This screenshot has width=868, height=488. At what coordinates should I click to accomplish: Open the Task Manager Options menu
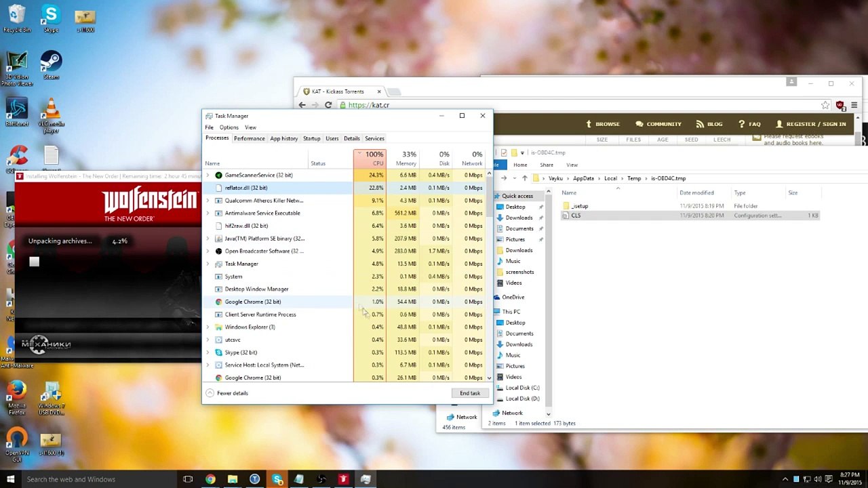click(x=229, y=127)
